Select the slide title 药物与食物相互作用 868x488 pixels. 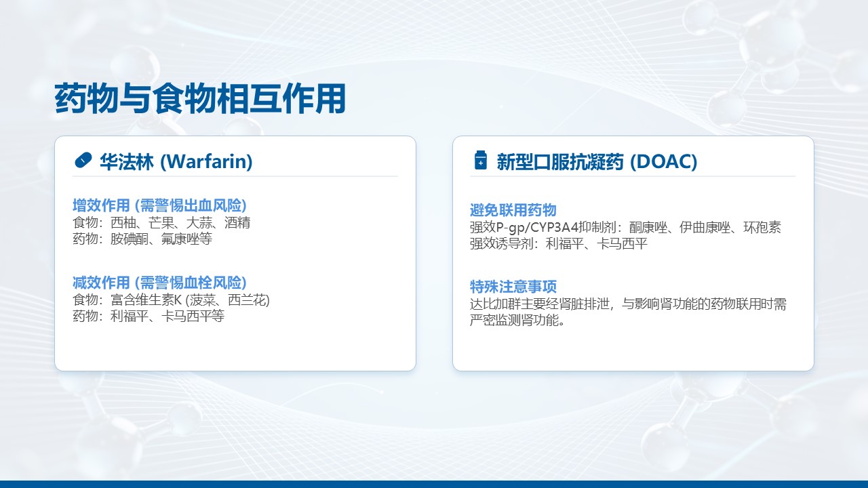click(200, 99)
